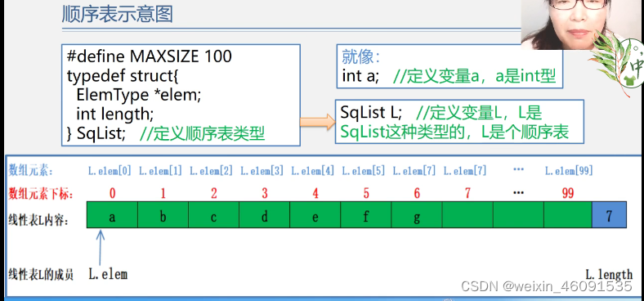Click the typedef struct{ code line
Image resolution: width=644 pixels, height=301 pixels.
click(123, 76)
